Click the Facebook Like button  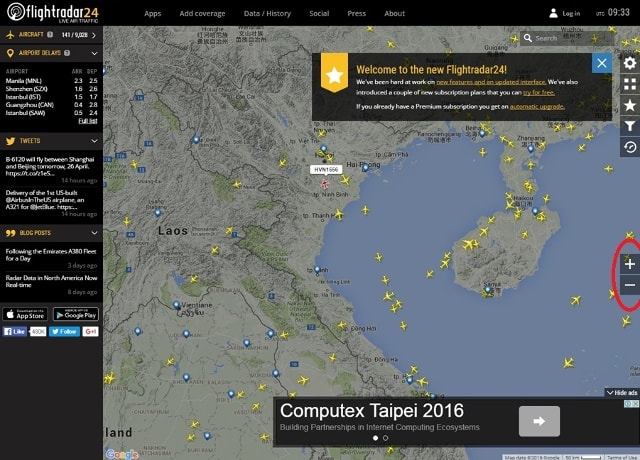pos(15,331)
